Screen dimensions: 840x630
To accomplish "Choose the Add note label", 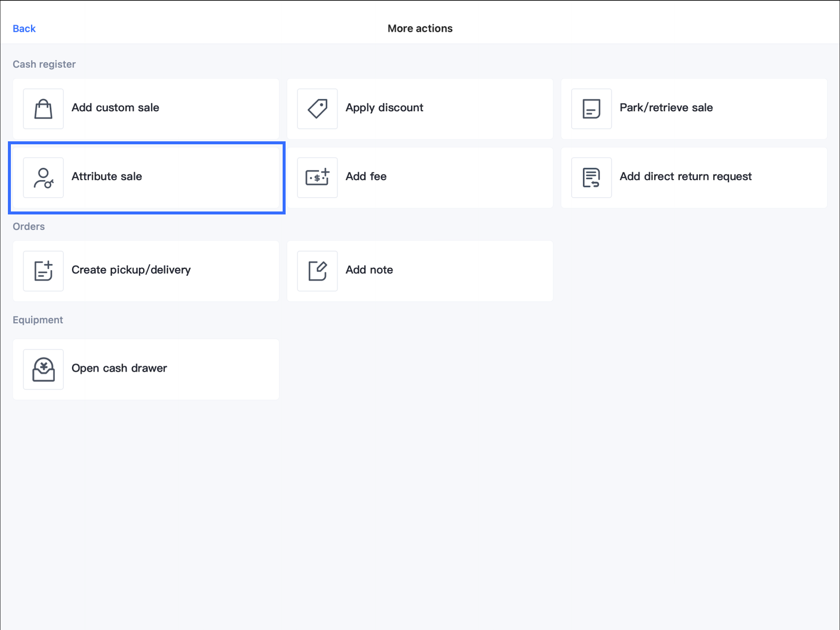I will [369, 270].
